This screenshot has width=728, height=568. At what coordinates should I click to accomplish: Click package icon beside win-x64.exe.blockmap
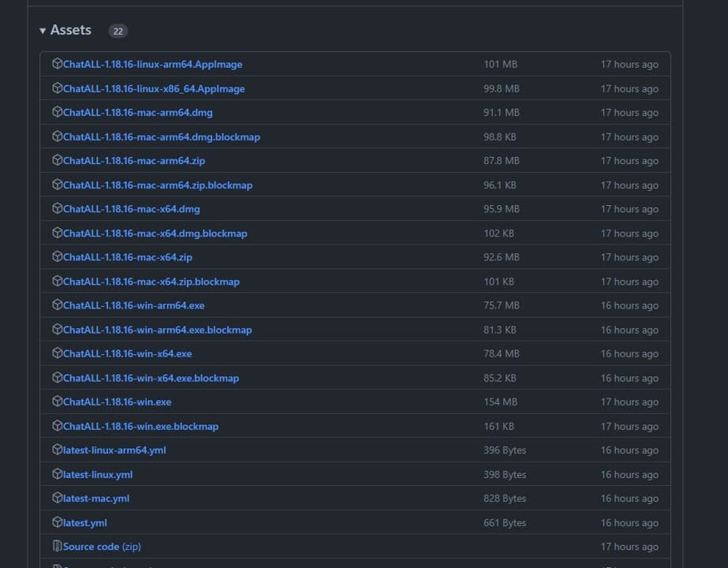(x=57, y=378)
